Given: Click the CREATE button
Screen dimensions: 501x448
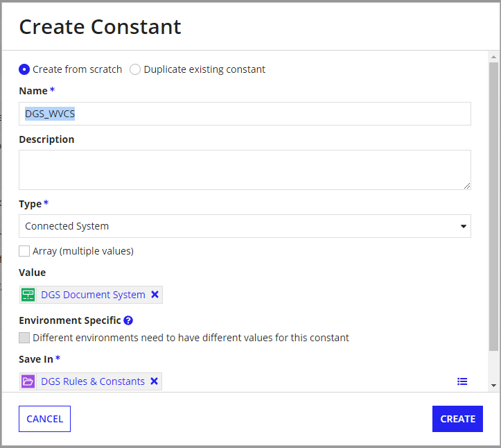Looking at the screenshot, I should coord(457,419).
